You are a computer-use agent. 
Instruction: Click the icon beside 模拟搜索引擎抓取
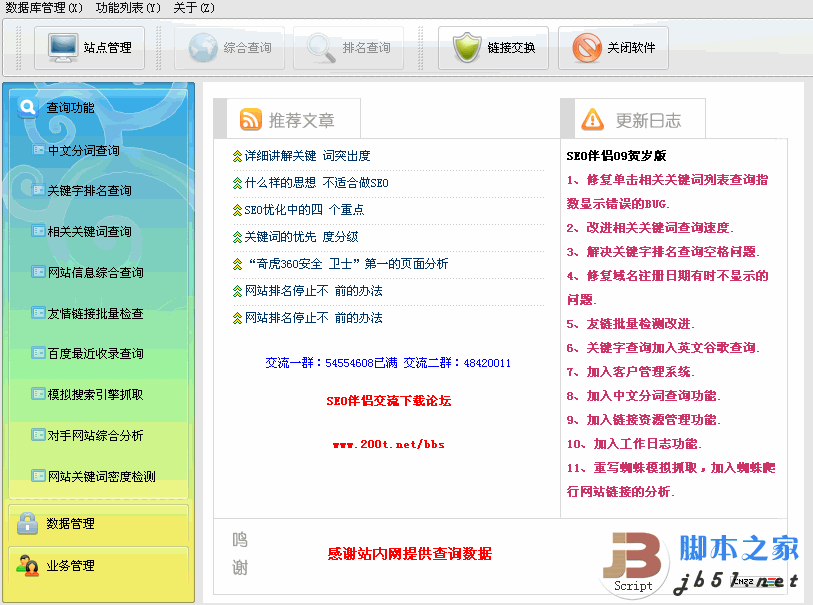tap(38, 394)
